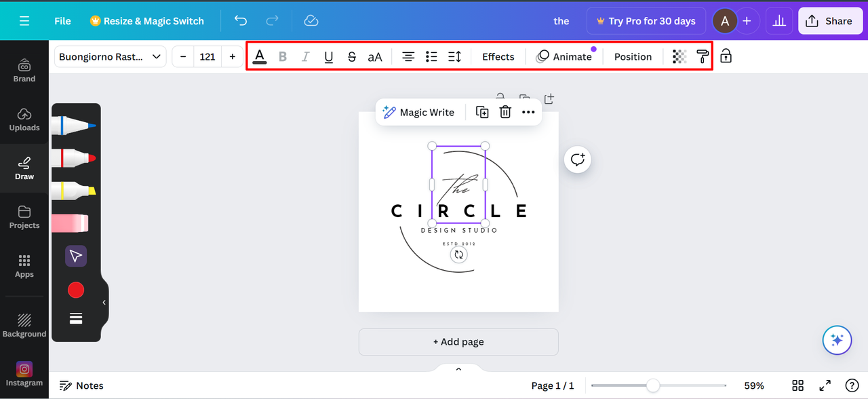Toggle strikethrough formatting
The width and height of the screenshot is (868, 399).
pos(351,56)
